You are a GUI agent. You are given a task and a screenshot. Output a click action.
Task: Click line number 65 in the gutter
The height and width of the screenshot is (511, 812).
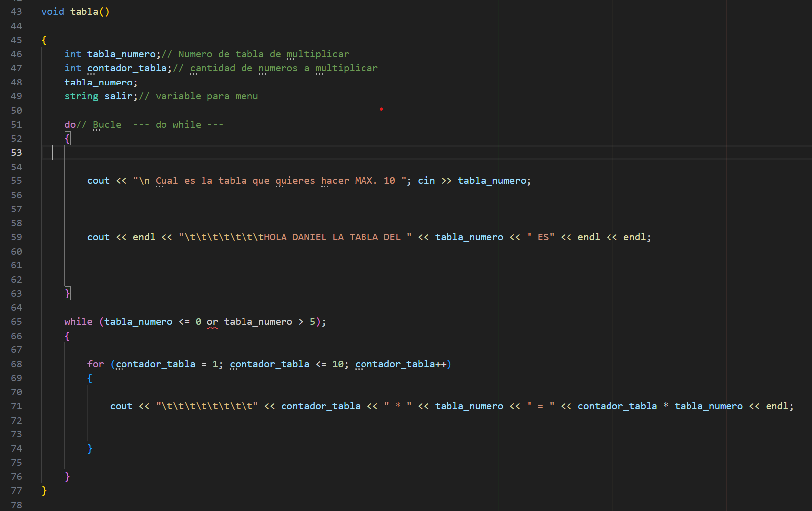16,322
